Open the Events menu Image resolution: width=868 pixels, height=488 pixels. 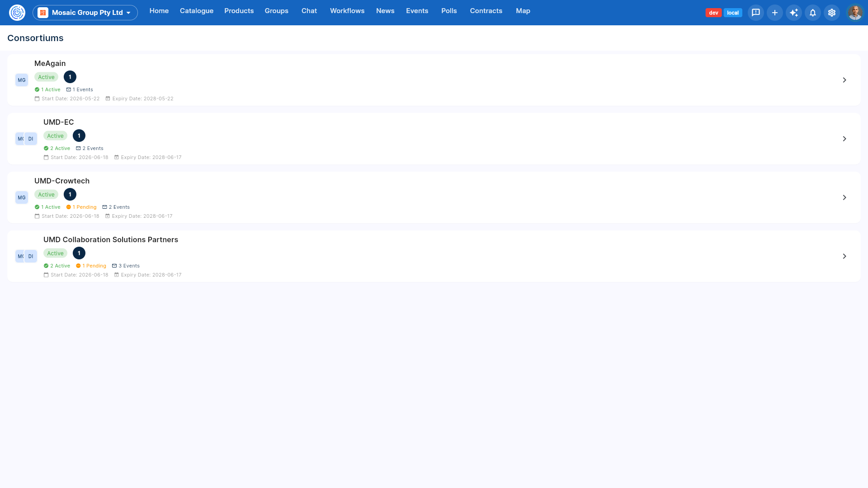click(417, 11)
